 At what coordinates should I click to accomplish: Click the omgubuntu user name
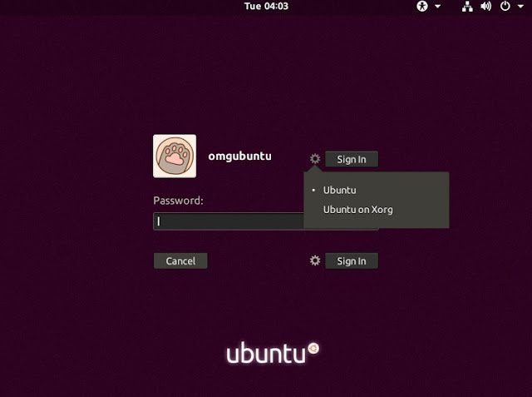pos(240,156)
